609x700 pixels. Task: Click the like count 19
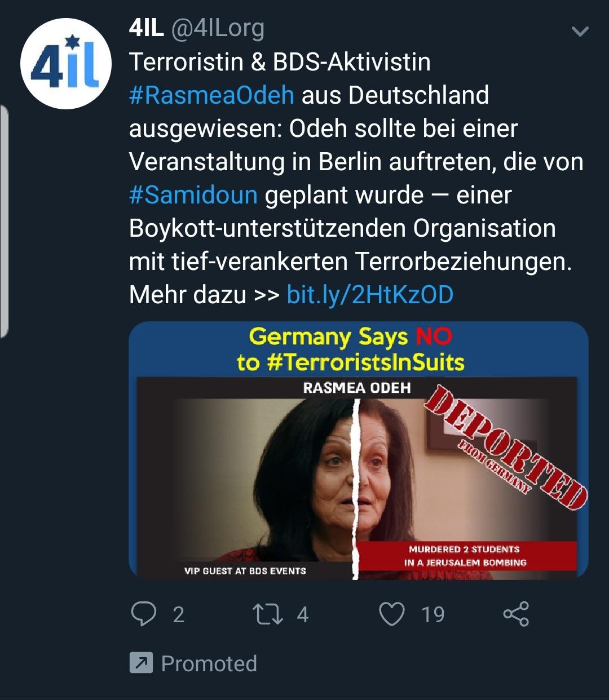[x=433, y=614]
